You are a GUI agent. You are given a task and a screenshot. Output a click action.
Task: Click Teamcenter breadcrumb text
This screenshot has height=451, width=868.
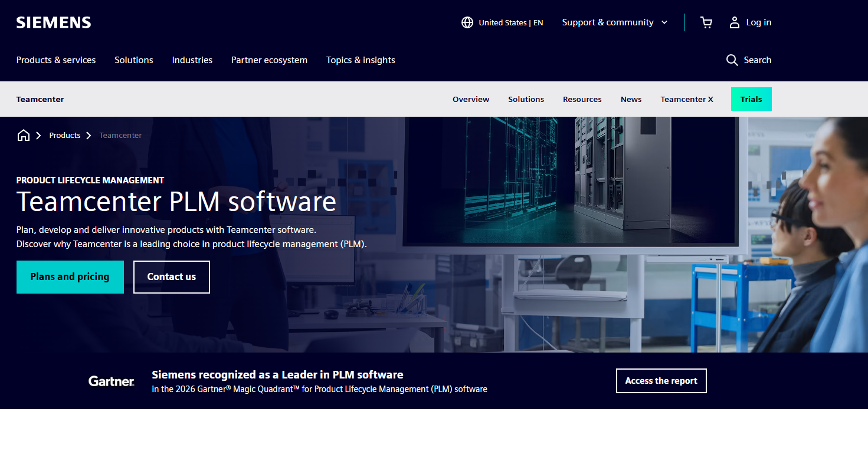point(120,136)
